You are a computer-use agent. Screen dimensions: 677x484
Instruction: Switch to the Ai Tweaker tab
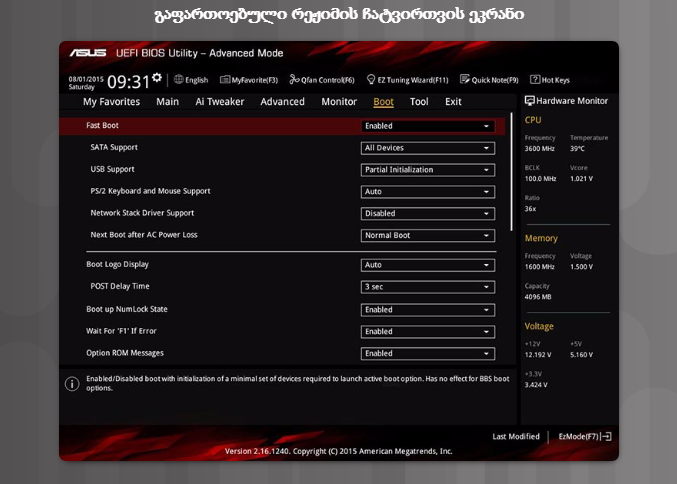(x=219, y=102)
